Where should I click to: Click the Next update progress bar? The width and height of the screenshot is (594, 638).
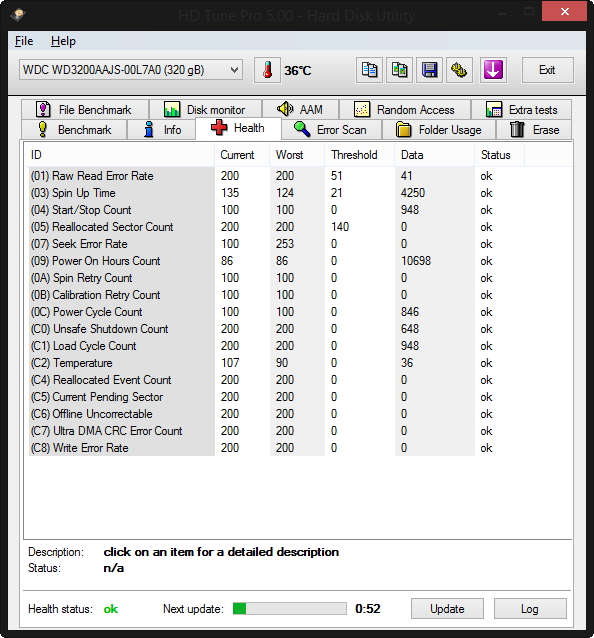tap(290, 609)
